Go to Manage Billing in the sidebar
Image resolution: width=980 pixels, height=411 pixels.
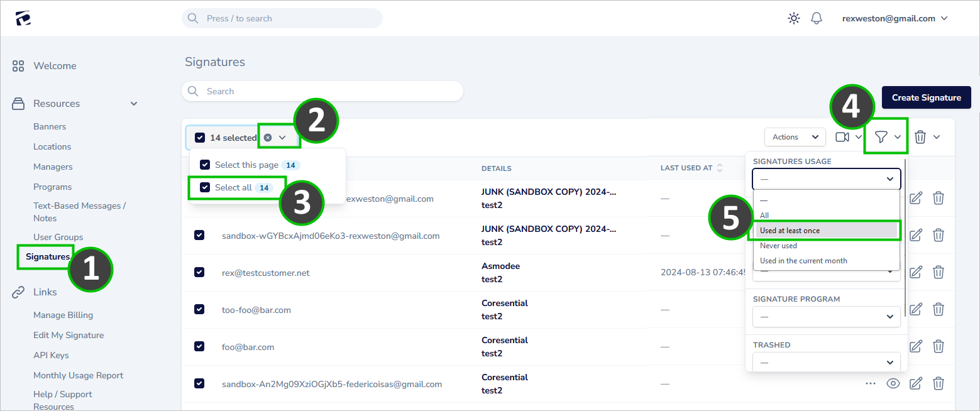63,314
